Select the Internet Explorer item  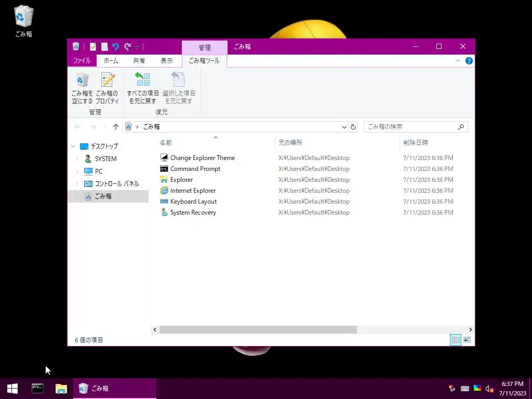point(193,190)
